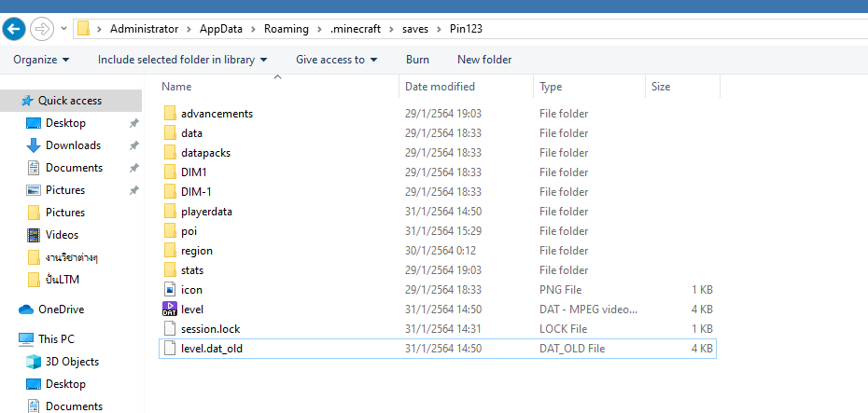Open Desktop under This PC
This screenshot has height=413, width=868.
pos(65,384)
